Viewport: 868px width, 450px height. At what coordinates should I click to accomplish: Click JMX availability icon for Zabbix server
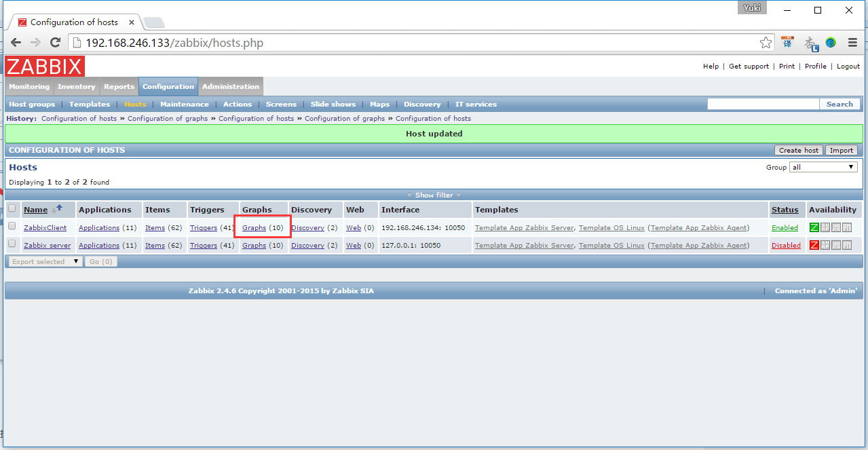836,245
